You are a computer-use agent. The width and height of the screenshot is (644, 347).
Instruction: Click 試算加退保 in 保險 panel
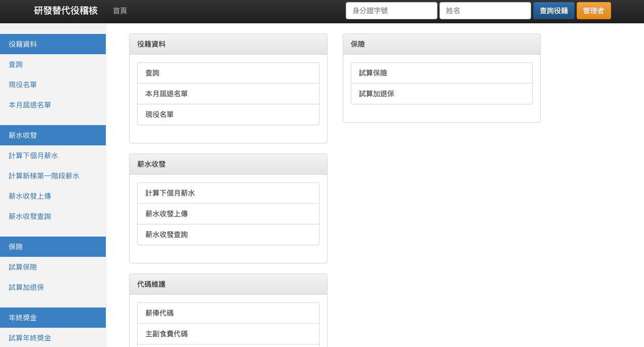pyautogui.click(x=442, y=94)
